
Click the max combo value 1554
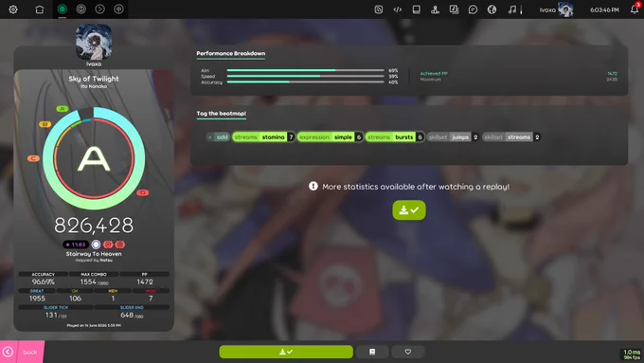(x=88, y=282)
